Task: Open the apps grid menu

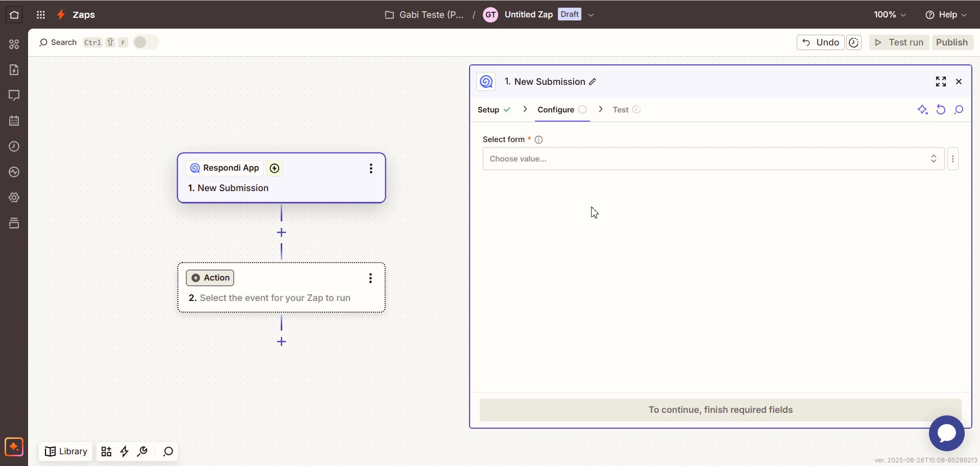Action: (41, 15)
